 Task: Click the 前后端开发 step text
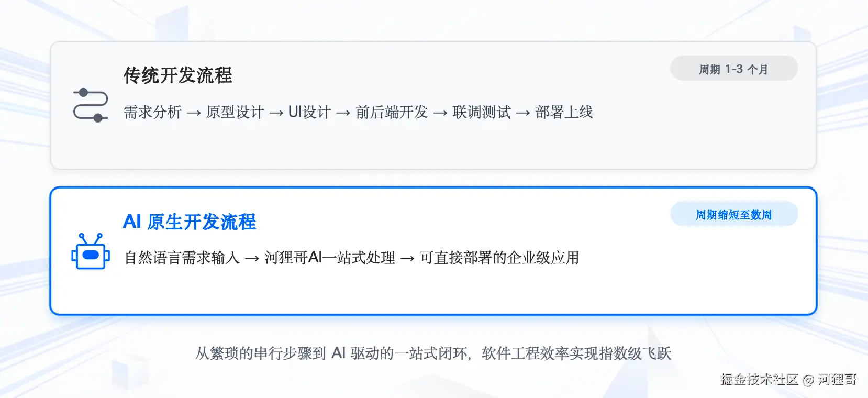pyautogui.click(x=392, y=112)
